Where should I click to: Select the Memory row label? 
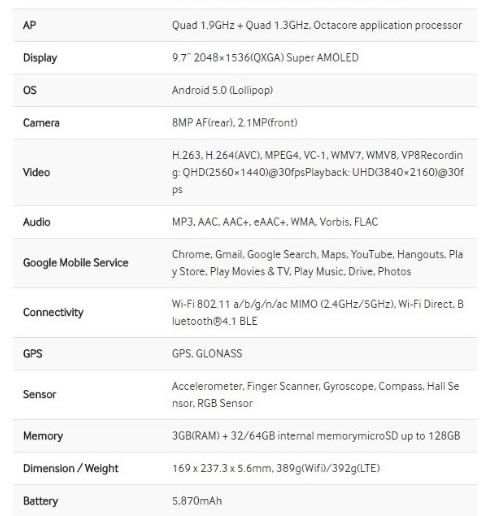coord(43,436)
